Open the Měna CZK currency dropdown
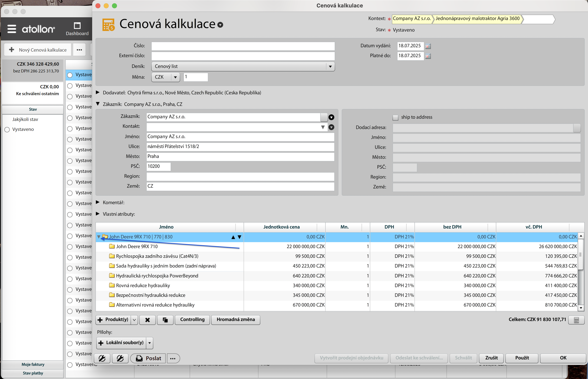 coord(165,77)
